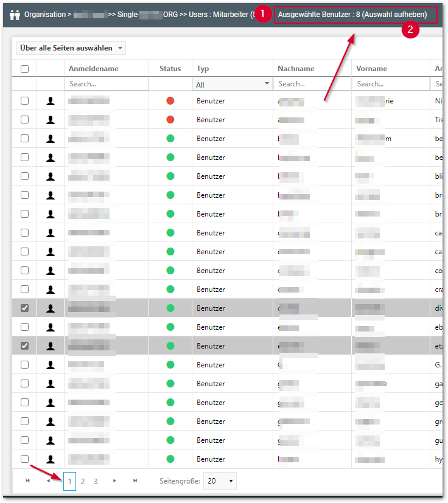Screen dimensions: 448x503
Task: Sort by Vorname column header
Action: (x=371, y=69)
